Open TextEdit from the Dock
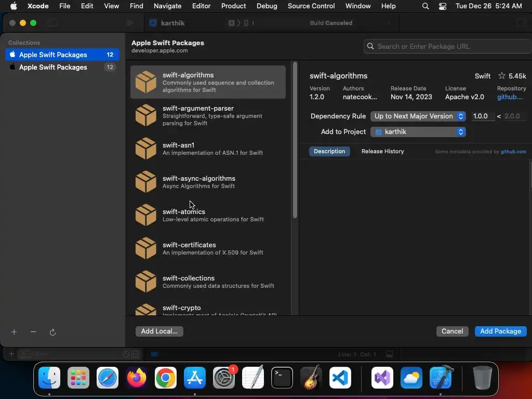Screen dimensions: 532x399 (253, 378)
